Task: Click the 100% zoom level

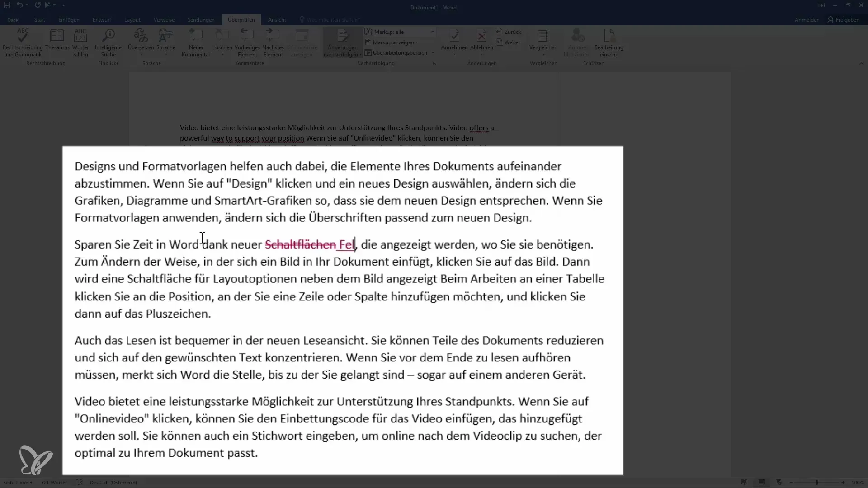Action: [x=858, y=483]
